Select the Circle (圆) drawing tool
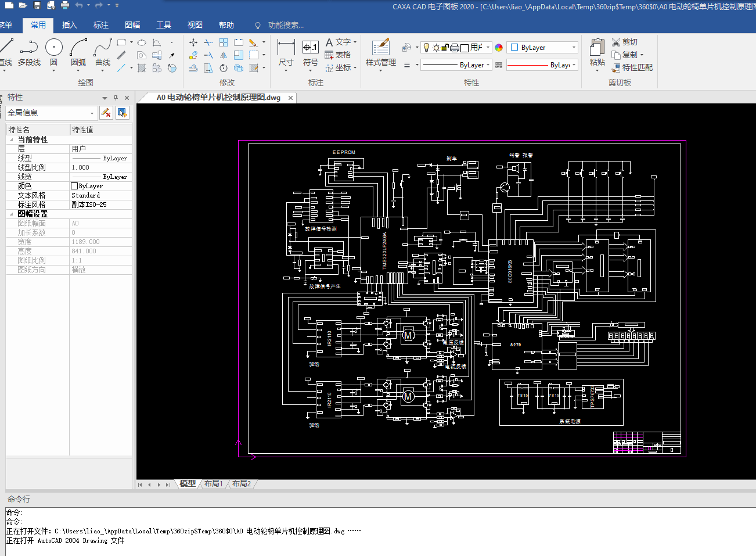This screenshot has height=556, width=756. coord(53,48)
